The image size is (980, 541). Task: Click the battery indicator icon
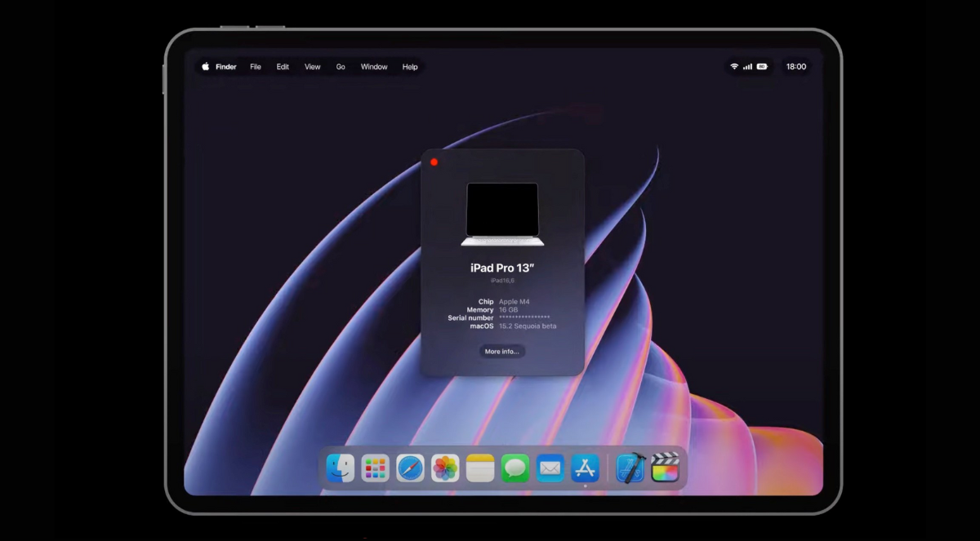pyautogui.click(x=762, y=67)
